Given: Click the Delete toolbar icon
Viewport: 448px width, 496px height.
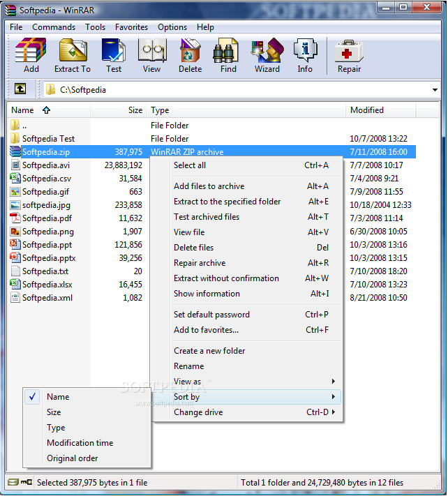Looking at the screenshot, I should pos(190,50).
